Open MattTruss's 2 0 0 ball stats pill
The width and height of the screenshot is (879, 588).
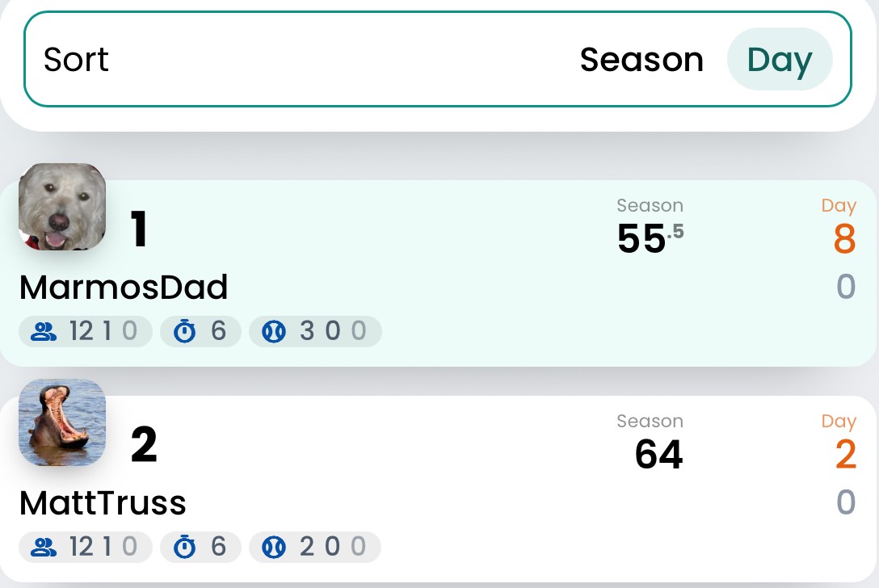[315, 547]
